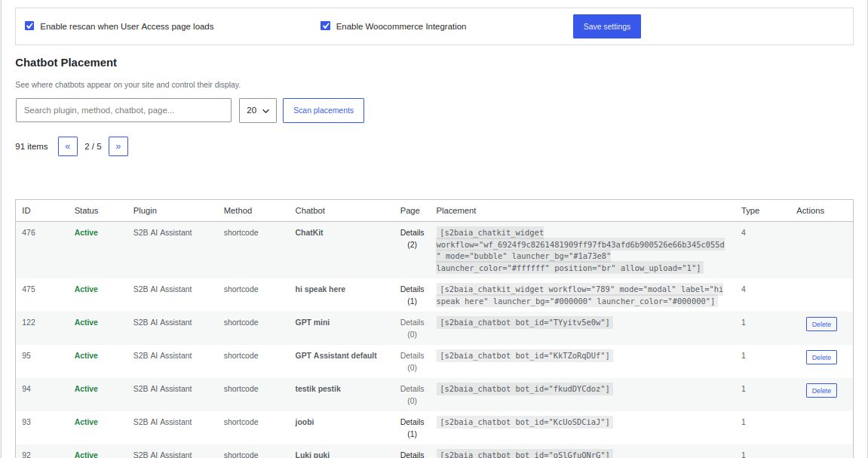Delete the testik pestik placement

pos(821,390)
